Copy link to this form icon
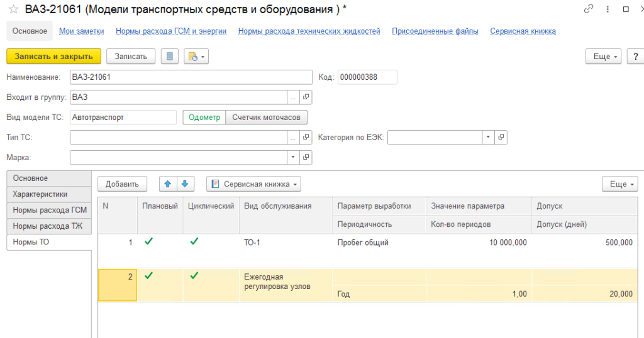Screen dimensions: 644x338 [x=589, y=9]
